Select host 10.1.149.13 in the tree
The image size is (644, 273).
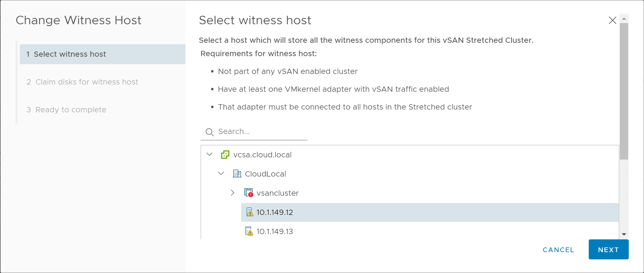(x=275, y=232)
